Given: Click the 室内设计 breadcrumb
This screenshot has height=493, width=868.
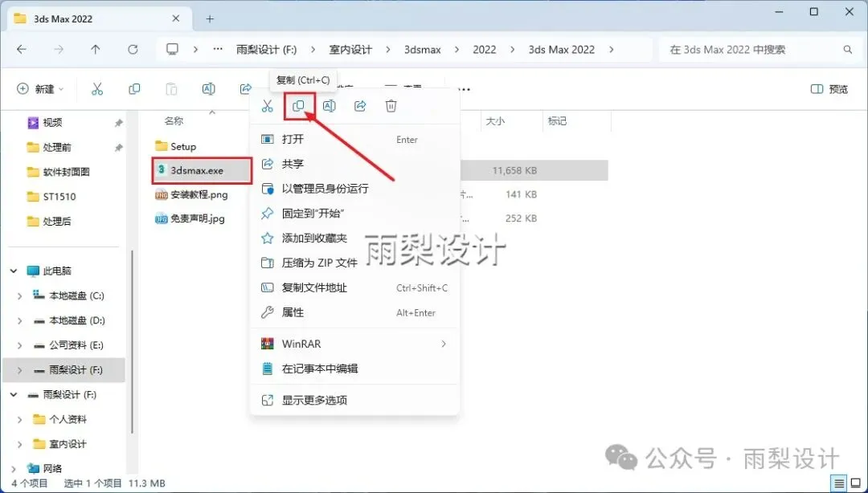Looking at the screenshot, I should coord(350,49).
